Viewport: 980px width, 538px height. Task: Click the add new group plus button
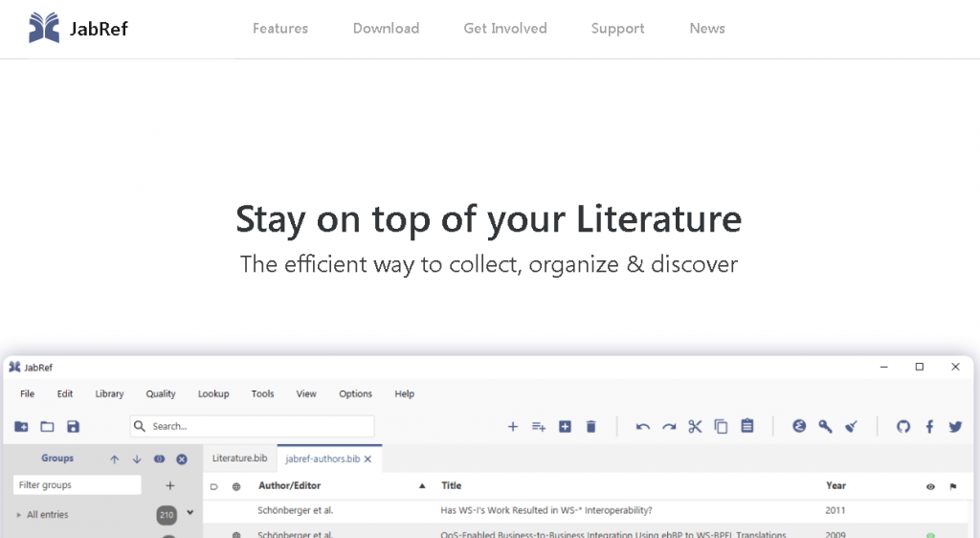pyautogui.click(x=170, y=485)
